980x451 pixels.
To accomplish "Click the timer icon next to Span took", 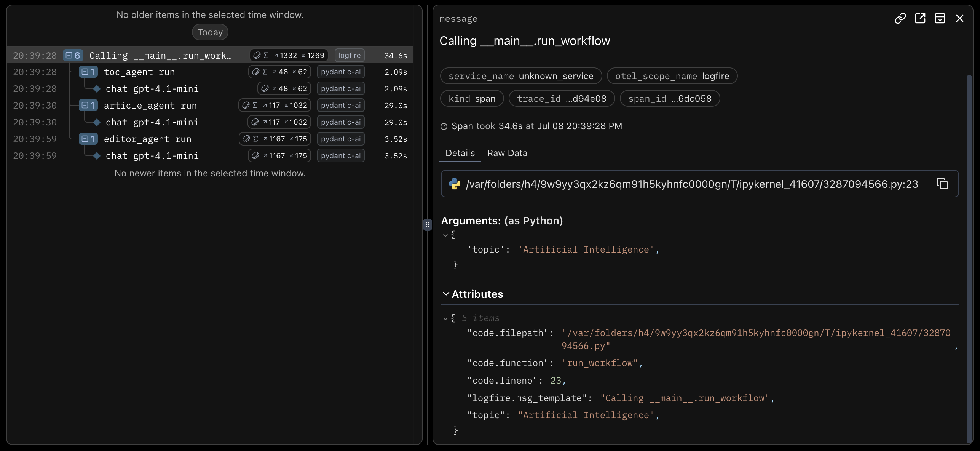I will coord(444,126).
